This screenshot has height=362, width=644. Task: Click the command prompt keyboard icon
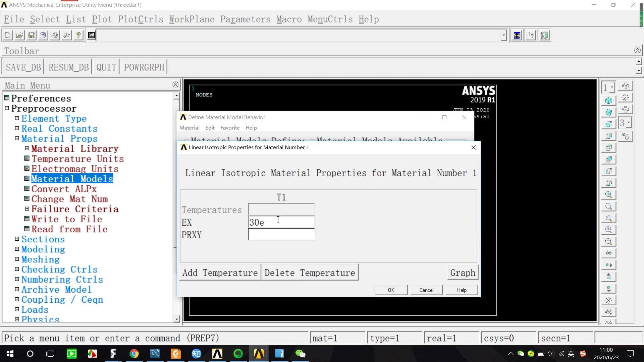91,35
